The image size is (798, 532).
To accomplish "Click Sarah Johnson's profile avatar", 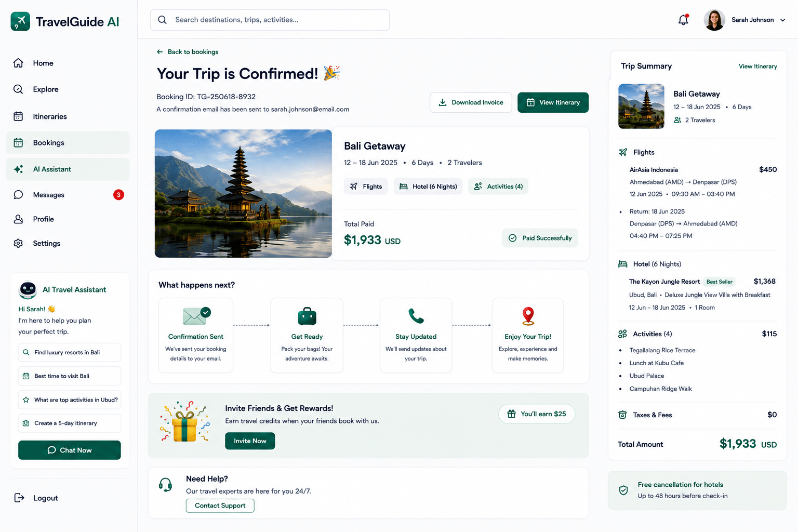I will tap(714, 20).
